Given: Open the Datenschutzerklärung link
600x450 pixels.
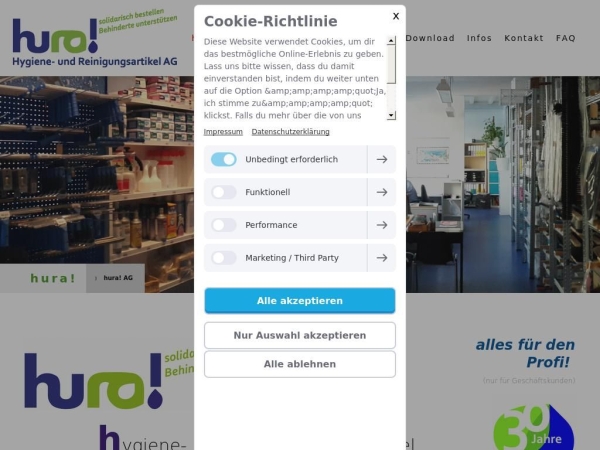Looking at the screenshot, I should click(x=290, y=132).
